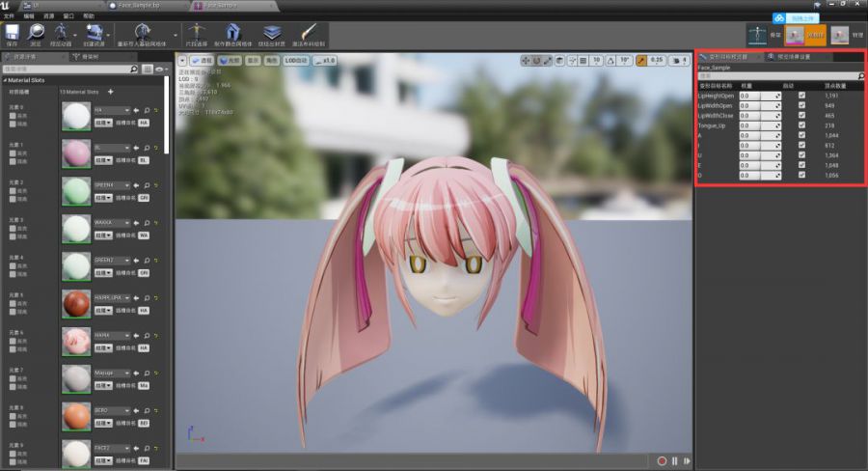Browse to element 1 material magnifier icon
The image size is (868, 471).
(x=147, y=148)
